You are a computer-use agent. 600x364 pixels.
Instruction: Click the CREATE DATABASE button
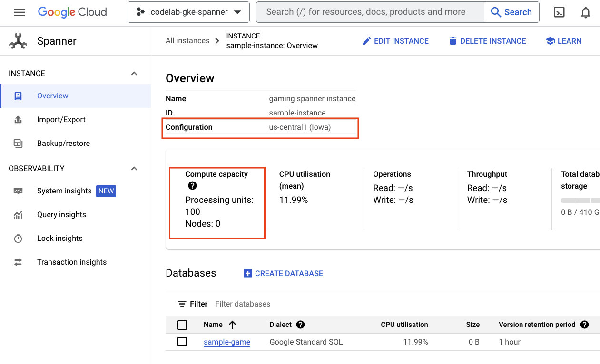pos(284,273)
